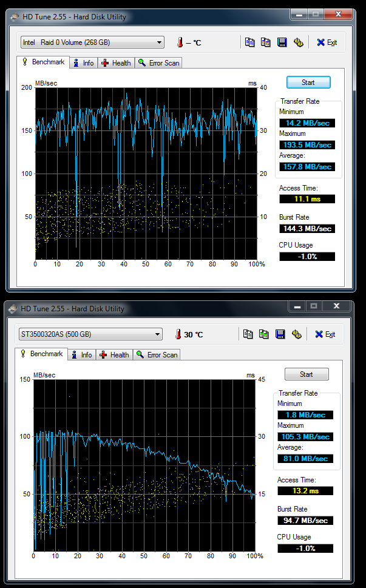The height and width of the screenshot is (588, 366).
Task: Select Error Scan tab in Intel Raid window
Action: coord(158,63)
